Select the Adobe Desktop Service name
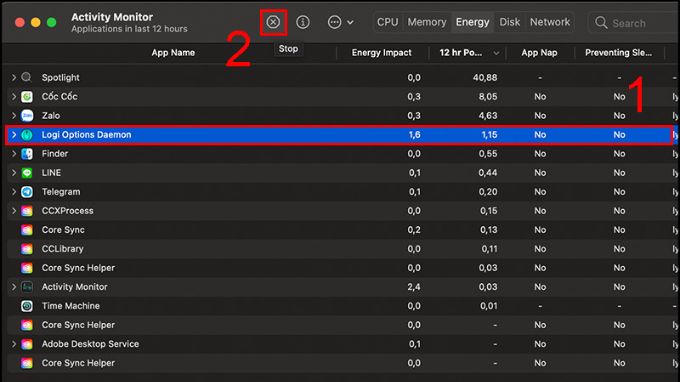 tap(90, 344)
